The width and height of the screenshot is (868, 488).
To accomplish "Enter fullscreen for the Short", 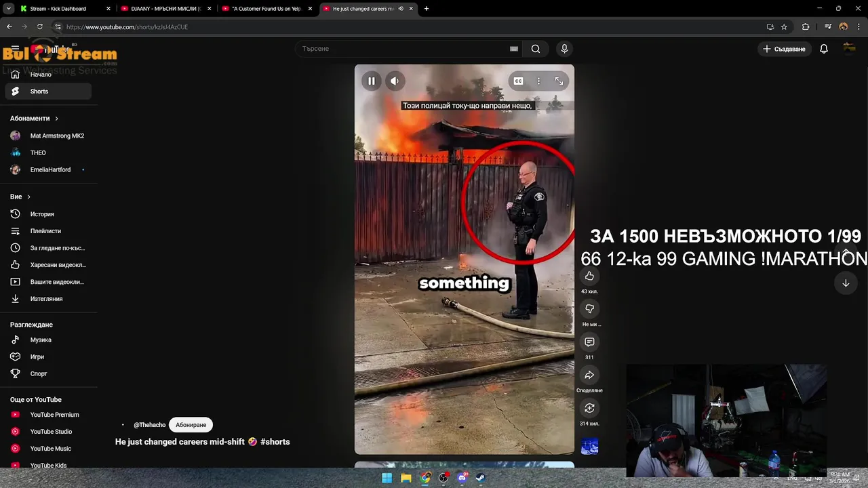I will click(559, 81).
